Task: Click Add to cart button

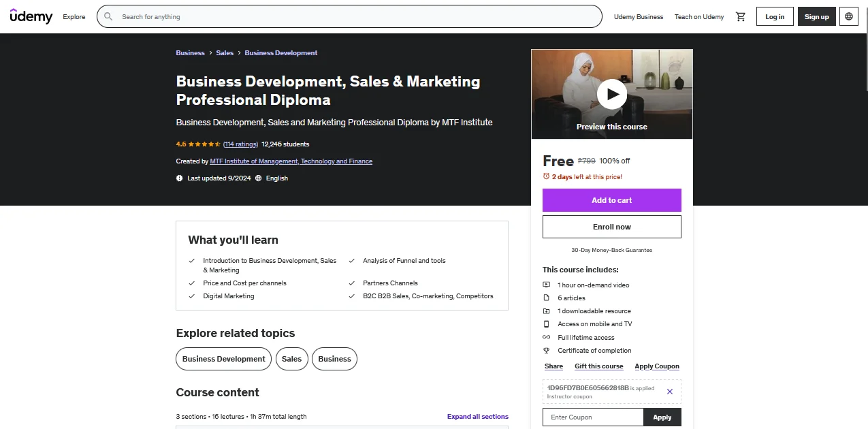Action: (x=612, y=200)
